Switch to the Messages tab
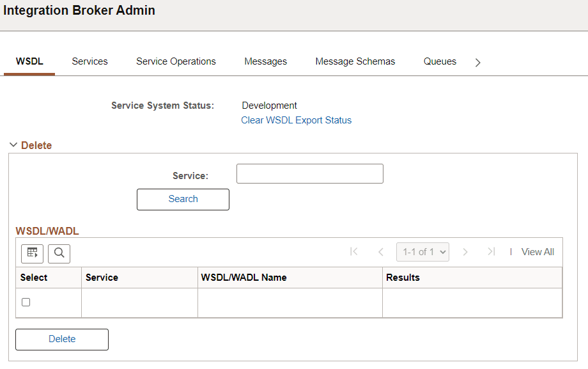This screenshot has width=588, height=369. click(x=265, y=61)
